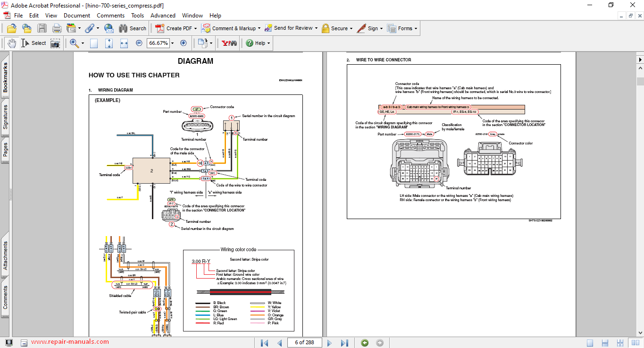
Task: Jump to the first page
Action: [265, 343]
